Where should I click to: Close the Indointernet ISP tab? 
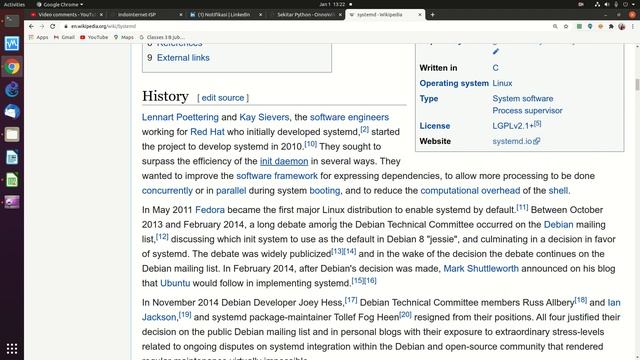pyautogui.click(x=181, y=15)
